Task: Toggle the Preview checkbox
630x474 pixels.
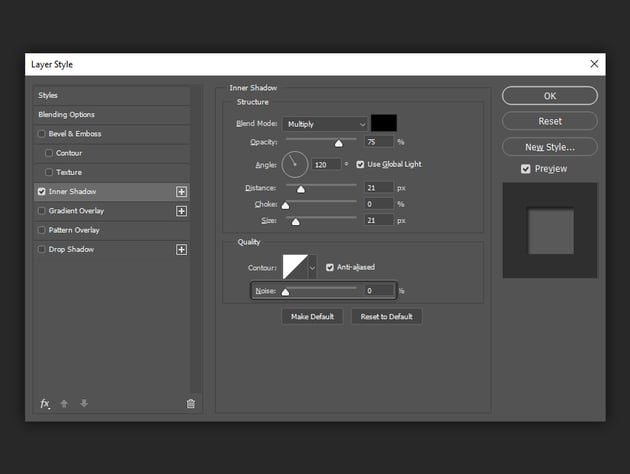Action: [x=525, y=169]
